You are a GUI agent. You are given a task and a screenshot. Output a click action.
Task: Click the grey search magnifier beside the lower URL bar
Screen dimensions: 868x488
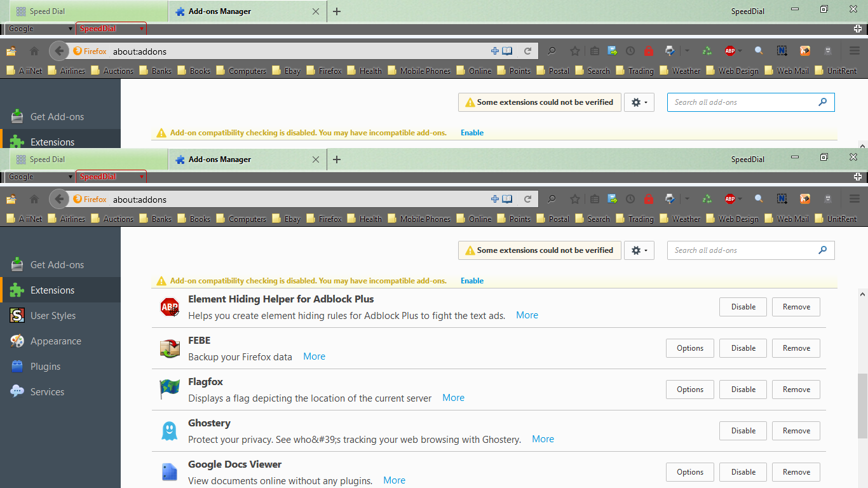[x=552, y=199]
